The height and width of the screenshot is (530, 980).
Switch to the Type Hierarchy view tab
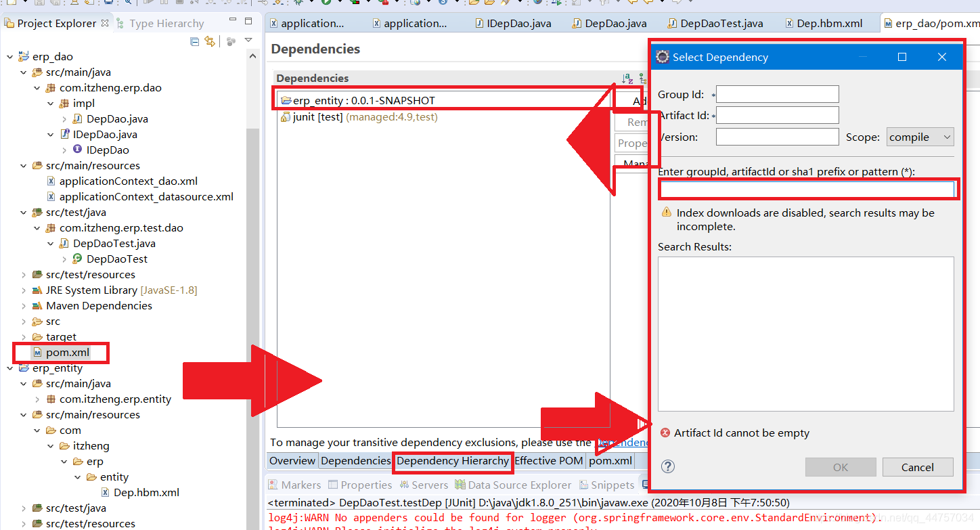click(160, 23)
